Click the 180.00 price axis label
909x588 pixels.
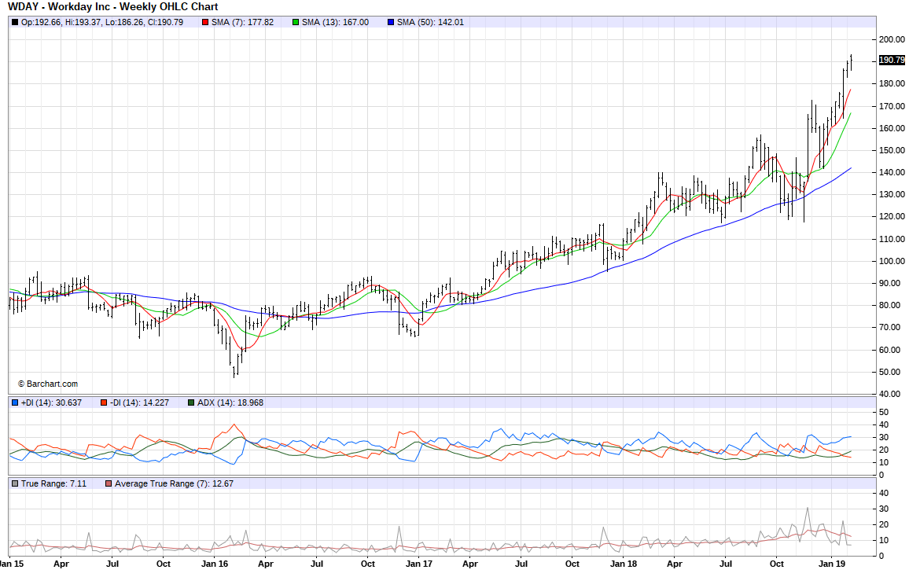[892, 84]
